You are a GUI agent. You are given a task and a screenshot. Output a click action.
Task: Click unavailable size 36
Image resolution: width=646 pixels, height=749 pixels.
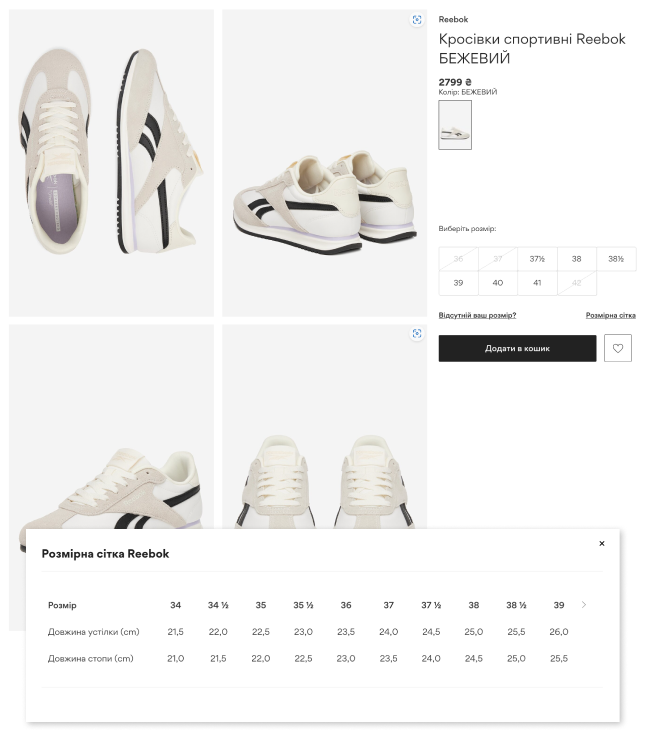coord(458,259)
